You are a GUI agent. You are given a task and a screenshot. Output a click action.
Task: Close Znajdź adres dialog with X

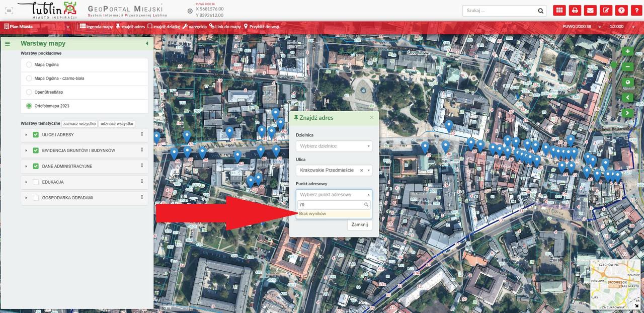[x=372, y=117]
